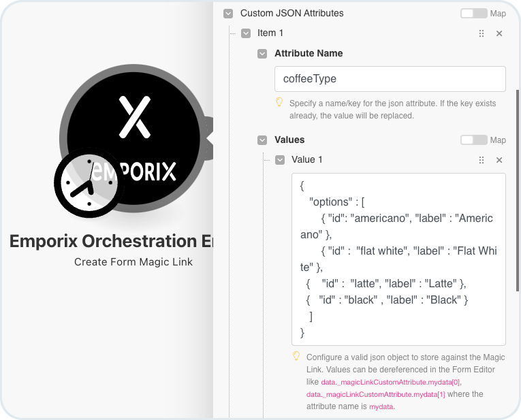Click the coffeeType attribute name field

coord(390,79)
